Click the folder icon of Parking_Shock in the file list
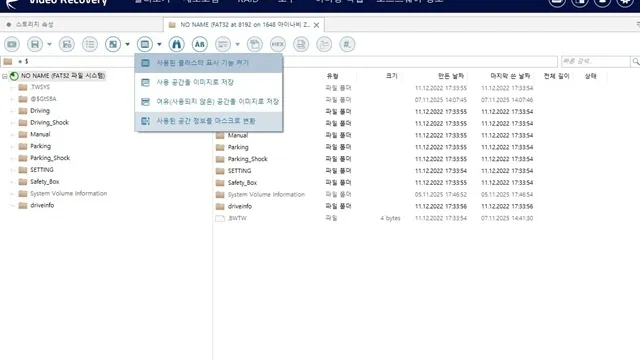Viewport: 640px width, 360px height. pos(220,159)
